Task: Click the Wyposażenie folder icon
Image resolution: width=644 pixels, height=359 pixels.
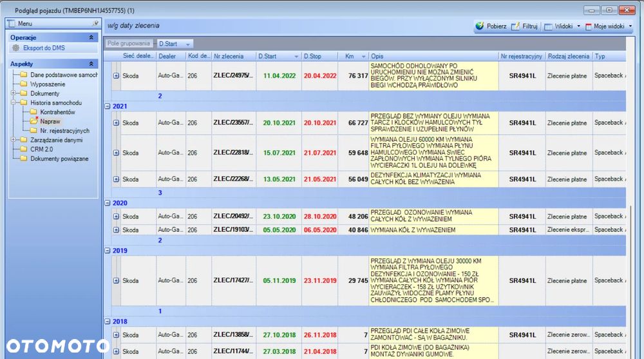Action: coord(24,84)
